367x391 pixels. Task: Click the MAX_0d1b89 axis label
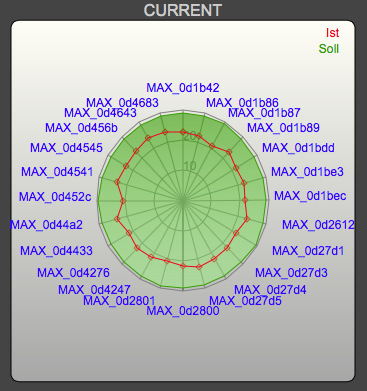(x=283, y=128)
